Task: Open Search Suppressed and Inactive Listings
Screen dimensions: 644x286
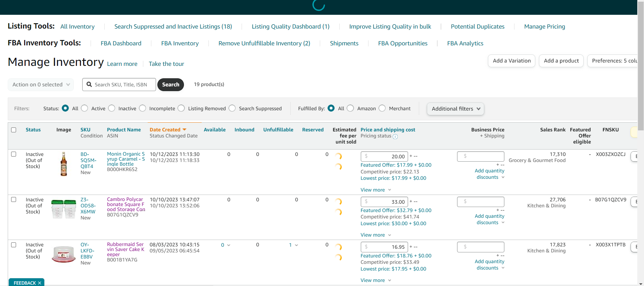Action: pyautogui.click(x=173, y=27)
